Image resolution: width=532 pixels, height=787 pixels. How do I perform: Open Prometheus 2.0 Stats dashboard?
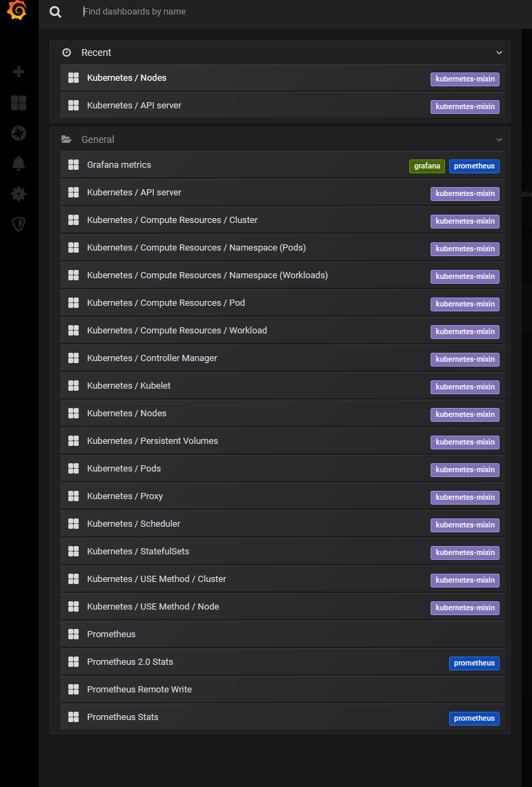pyautogui.click(x=283, y=661)
